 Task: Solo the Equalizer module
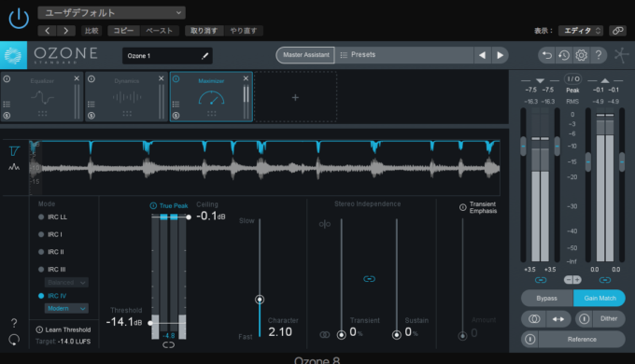click(7, 116)
